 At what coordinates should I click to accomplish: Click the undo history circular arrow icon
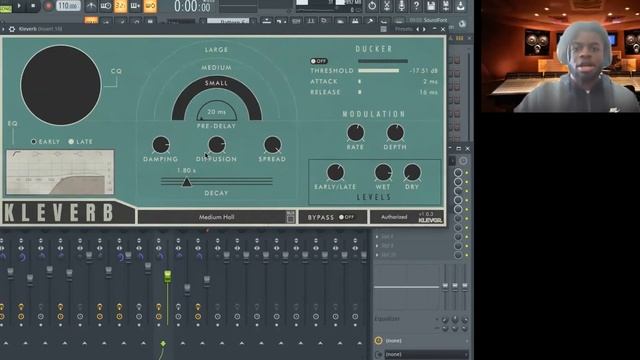[372, 6]
